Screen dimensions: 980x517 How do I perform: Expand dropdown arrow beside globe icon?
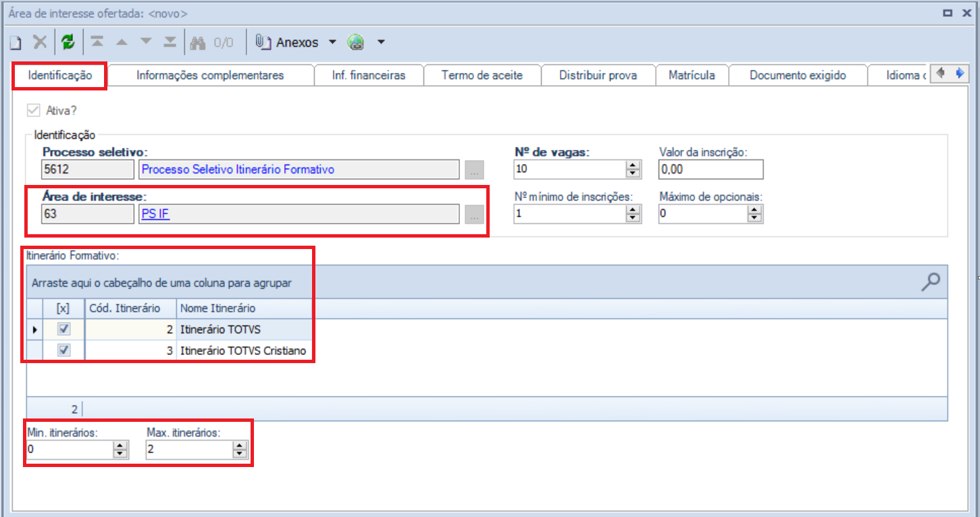(381, 43)
